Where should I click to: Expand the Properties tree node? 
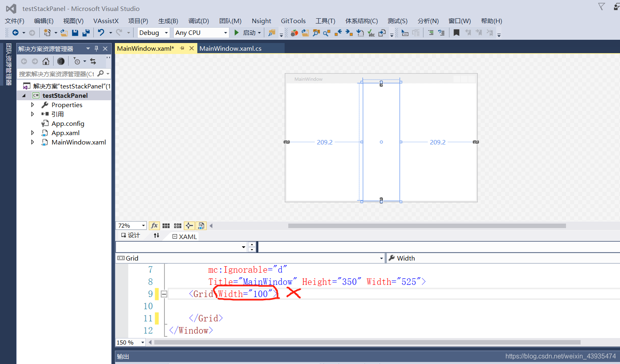click(32, 105)
